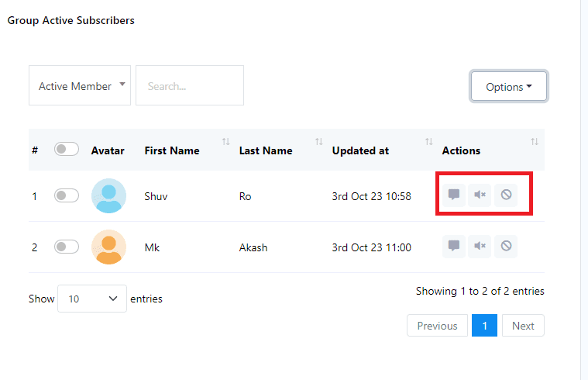Expand the Options dropdown button
The width and height of the screenshot is (588, 380).
tap(508, 87)
